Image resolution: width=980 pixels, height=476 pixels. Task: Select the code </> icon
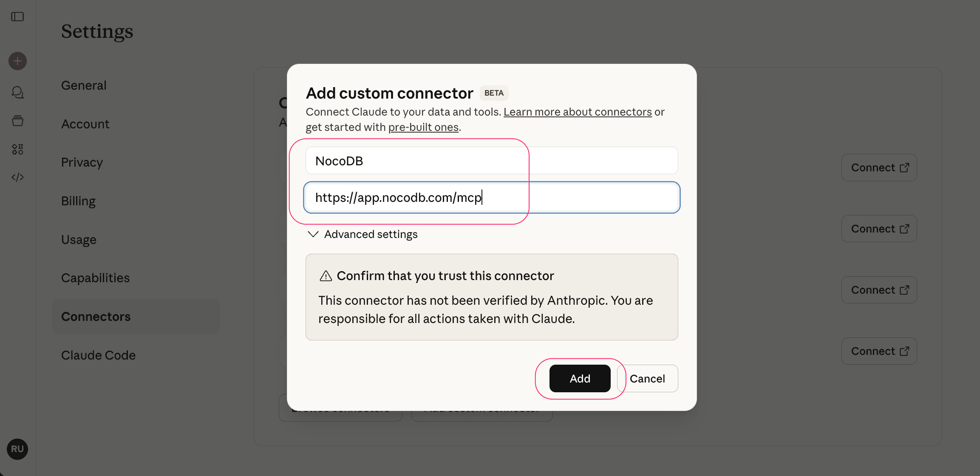[17, 177]
